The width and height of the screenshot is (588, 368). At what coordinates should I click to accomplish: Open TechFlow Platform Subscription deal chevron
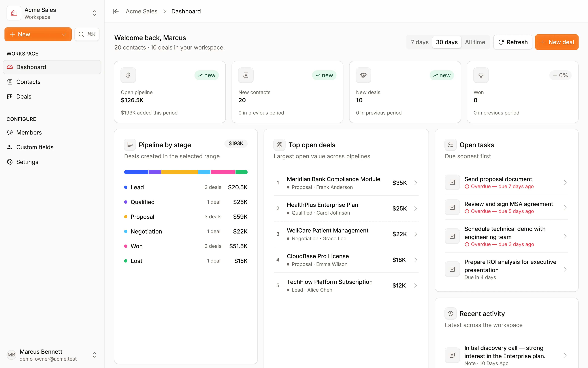tap(416, 286)
